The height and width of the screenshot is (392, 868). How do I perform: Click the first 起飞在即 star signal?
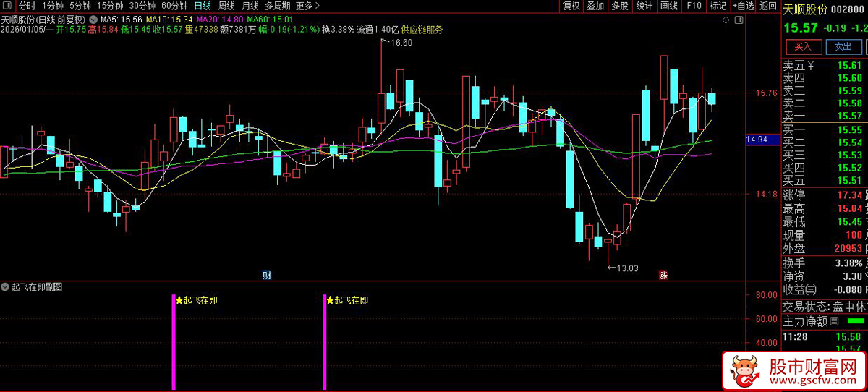[196, 300]
